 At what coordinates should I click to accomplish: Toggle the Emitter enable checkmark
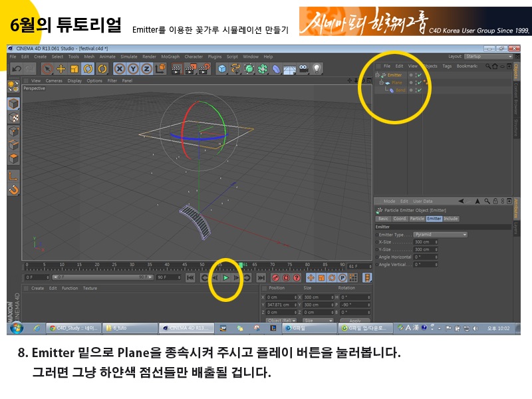pos(420,75)
